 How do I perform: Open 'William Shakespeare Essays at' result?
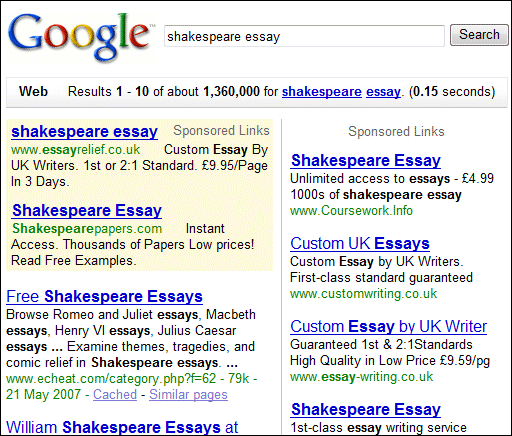tap(122, 427)
